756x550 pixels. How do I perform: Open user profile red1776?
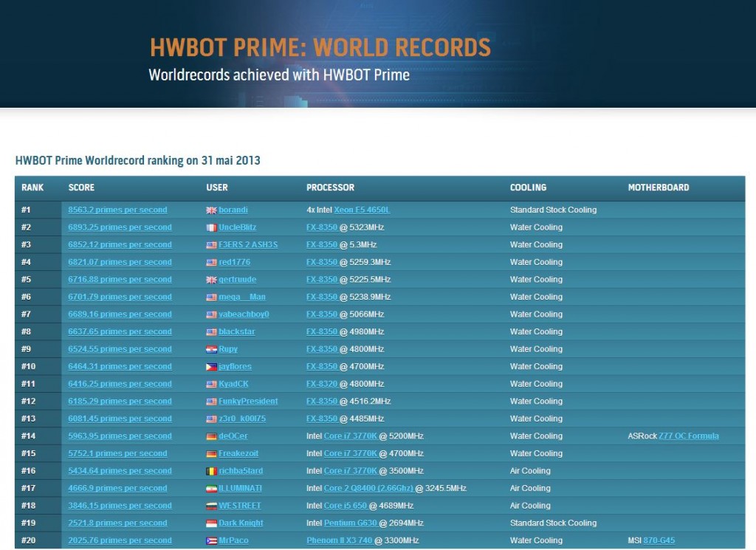tap(236, 262)
